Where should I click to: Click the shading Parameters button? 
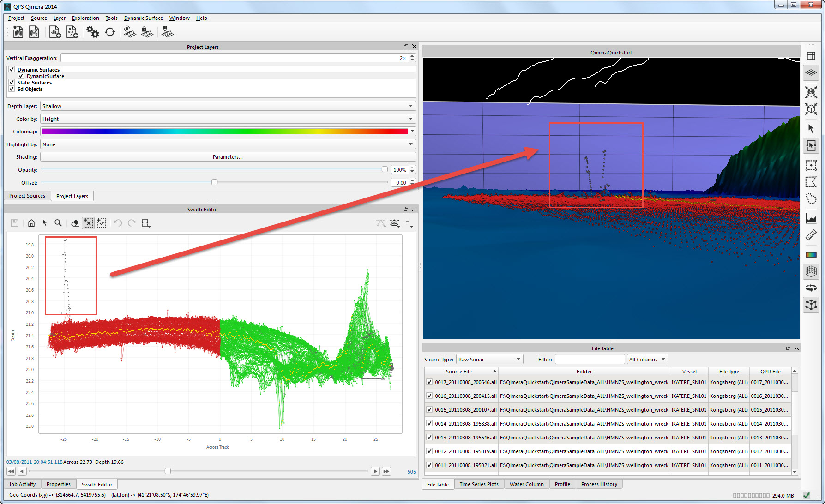click(228, 157)
